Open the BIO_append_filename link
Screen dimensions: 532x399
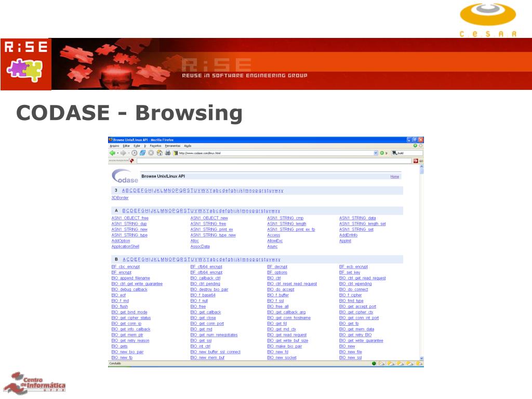[x=130, y=278]
